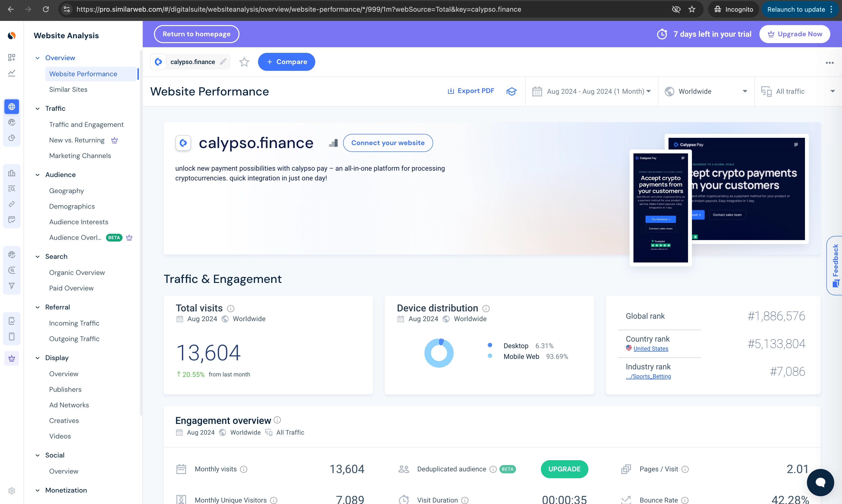Select Marketing Channels in the Traffic menu

pos(80,156)
